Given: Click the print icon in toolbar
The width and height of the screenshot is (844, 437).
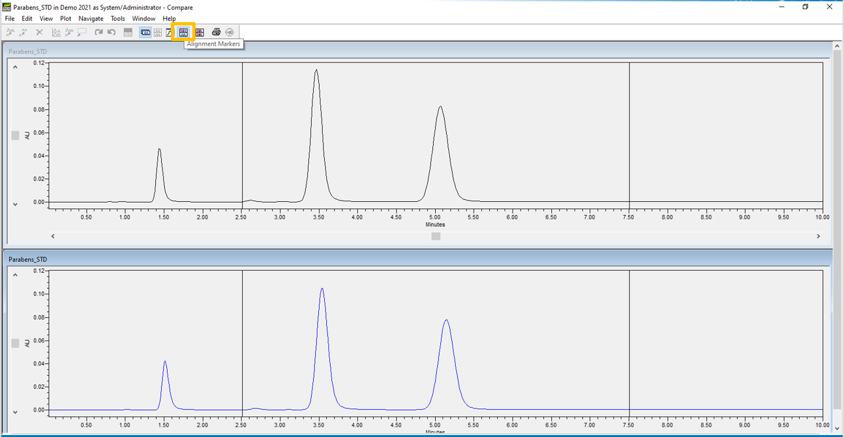Looking at the screenshot, I should 216,32.
